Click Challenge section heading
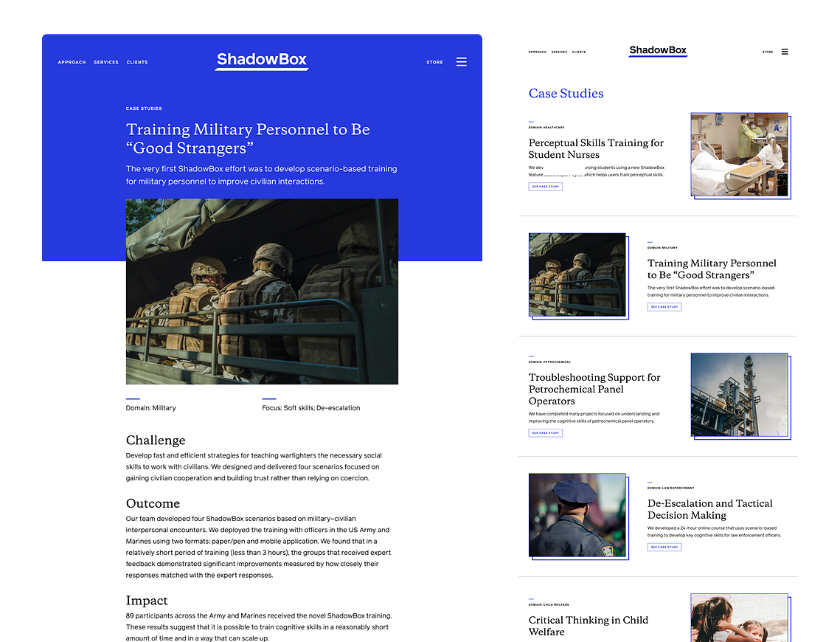The image size is (840, 642). pyautogui.click(x=156, y=440)
